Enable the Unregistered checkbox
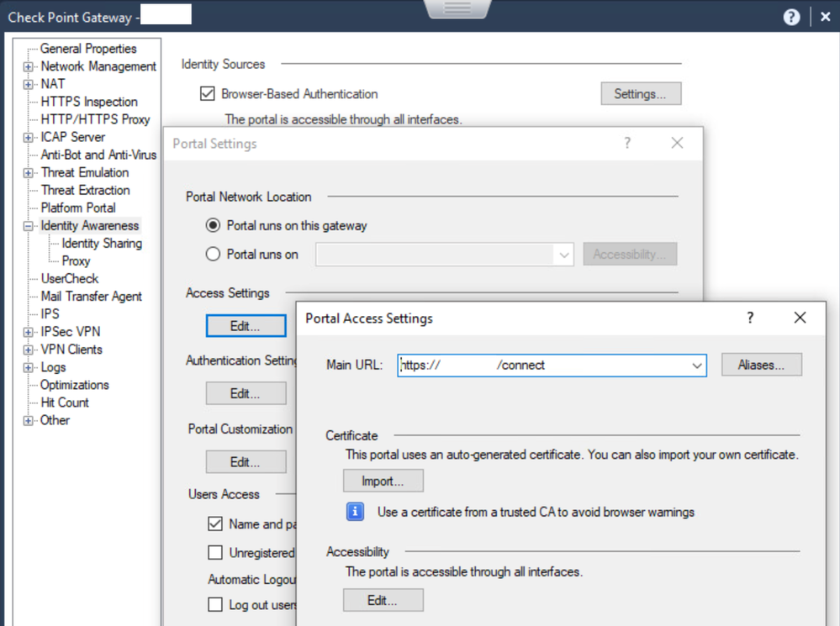Image resolution: width=840 pixels, height=626 pixels. pos(214,552)
